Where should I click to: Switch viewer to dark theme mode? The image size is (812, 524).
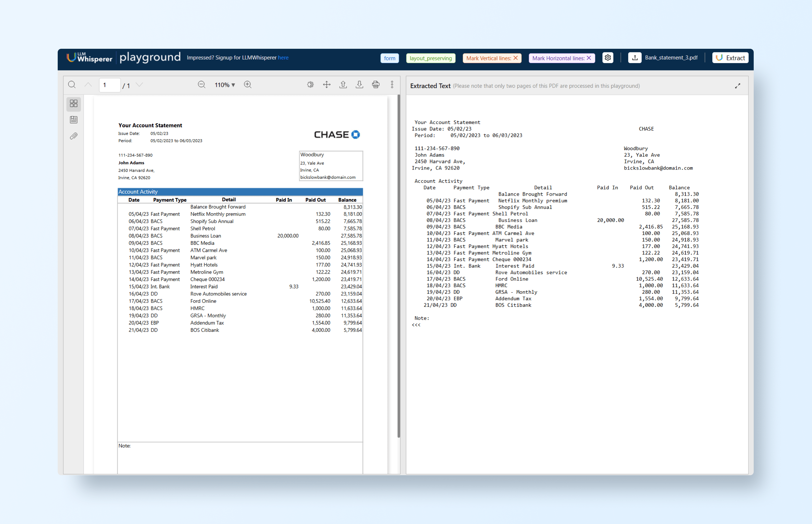pos(310,85)
